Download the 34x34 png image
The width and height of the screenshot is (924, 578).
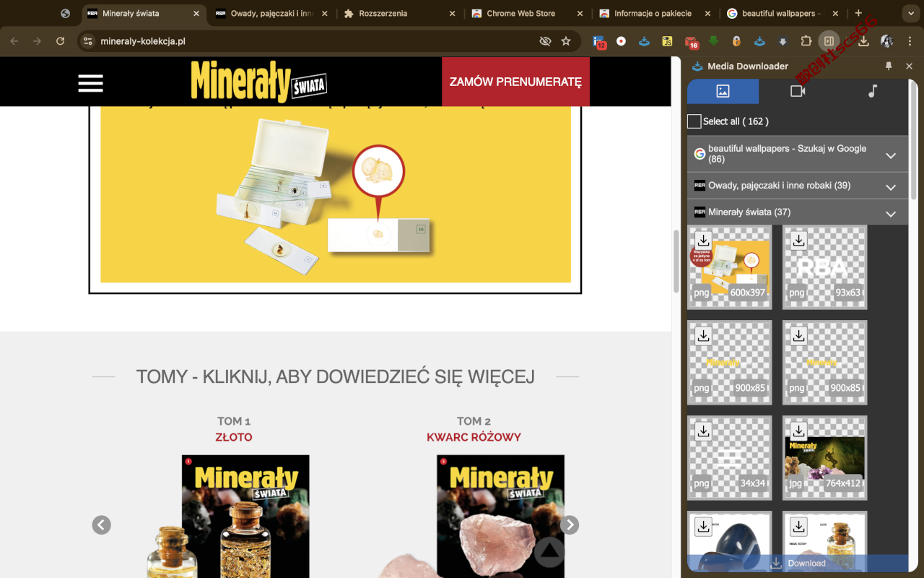(x=703, y=431)
